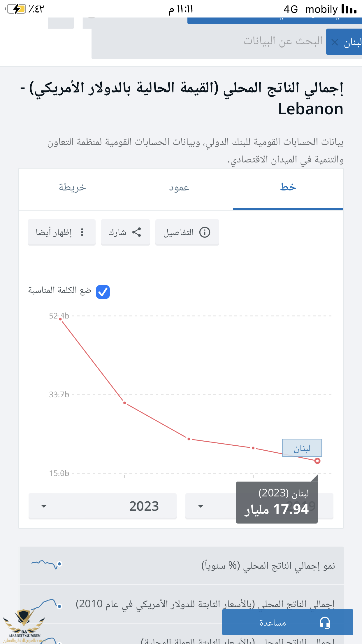Remove the لبنان filter tag with X
The height and width of the screenshot is (644, 362).
[335, 43]
